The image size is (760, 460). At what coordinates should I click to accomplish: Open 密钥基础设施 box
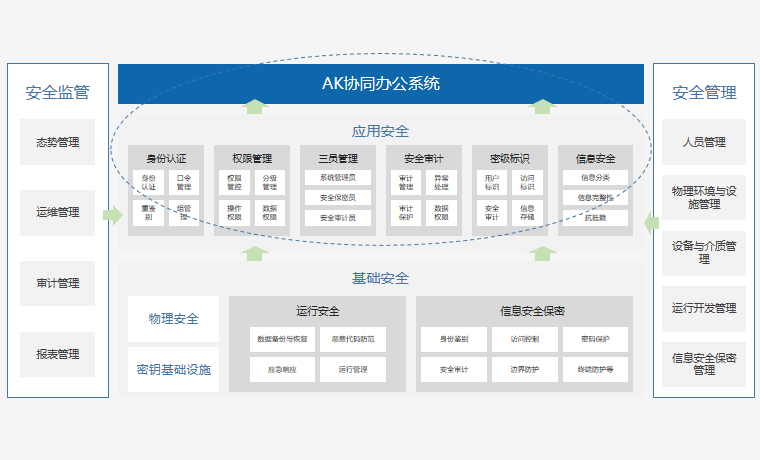[173, 370]
